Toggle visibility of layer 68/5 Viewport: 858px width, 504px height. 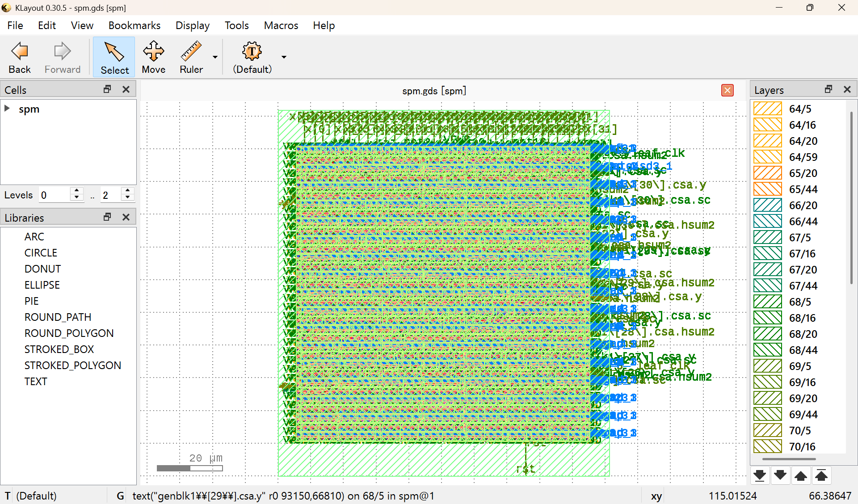767,302
